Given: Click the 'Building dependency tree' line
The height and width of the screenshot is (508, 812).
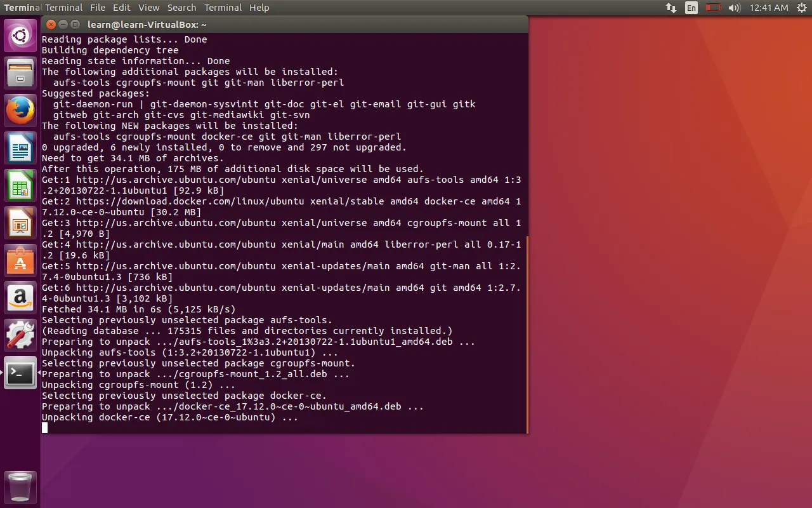Looking at the screenshot, I should [x=110, y=50].
